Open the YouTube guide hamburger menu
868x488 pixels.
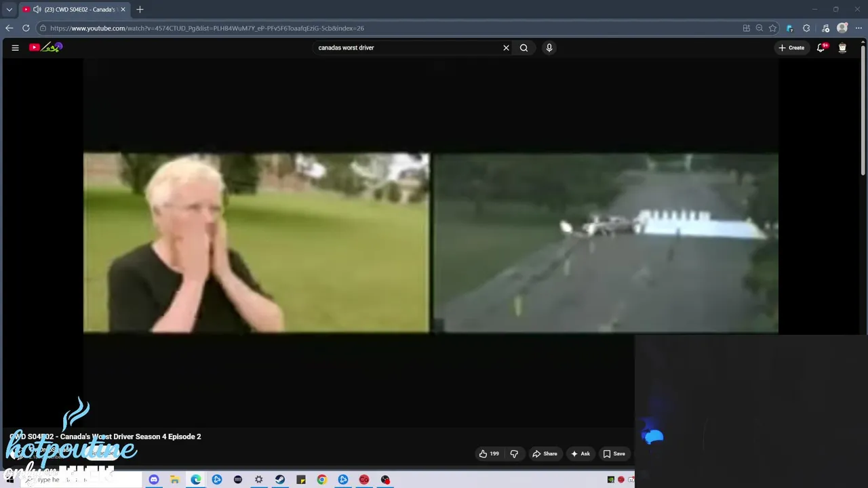coord(15,47)
